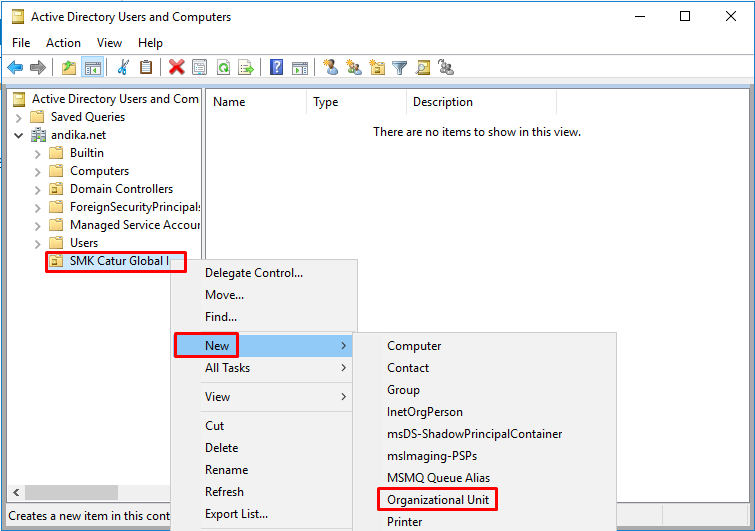Select Group in New submenu
Screen dimensions: 755x531
[484, 390]
